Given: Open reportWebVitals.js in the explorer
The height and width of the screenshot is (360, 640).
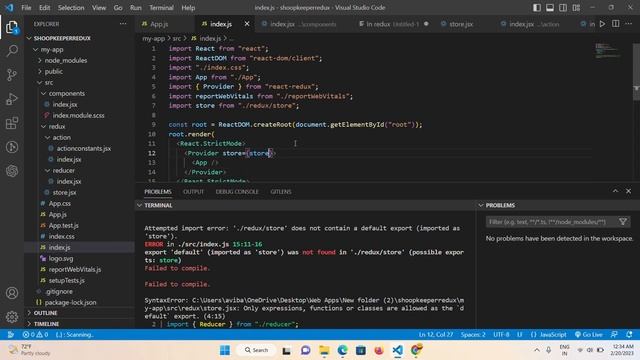Looking at the screenshot, I should pyautogui.click(x=75, y=269).
